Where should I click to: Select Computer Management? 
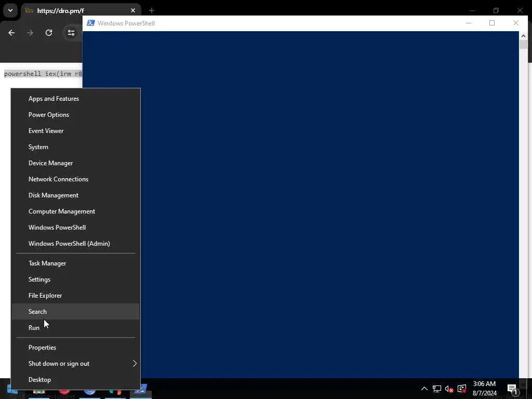tap(76, 211)
